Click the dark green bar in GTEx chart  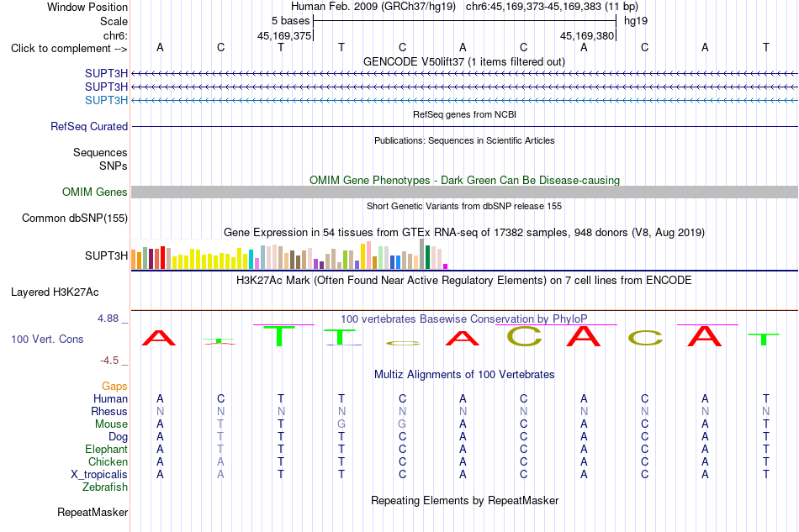click(x=427, y=257)
